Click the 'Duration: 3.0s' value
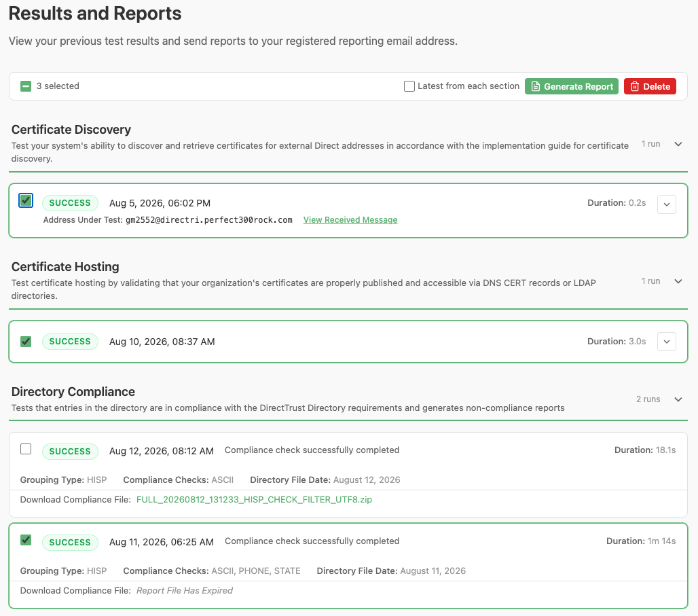Screen dimensions: 698x616 pyautogui.click(x=617, y=341)
